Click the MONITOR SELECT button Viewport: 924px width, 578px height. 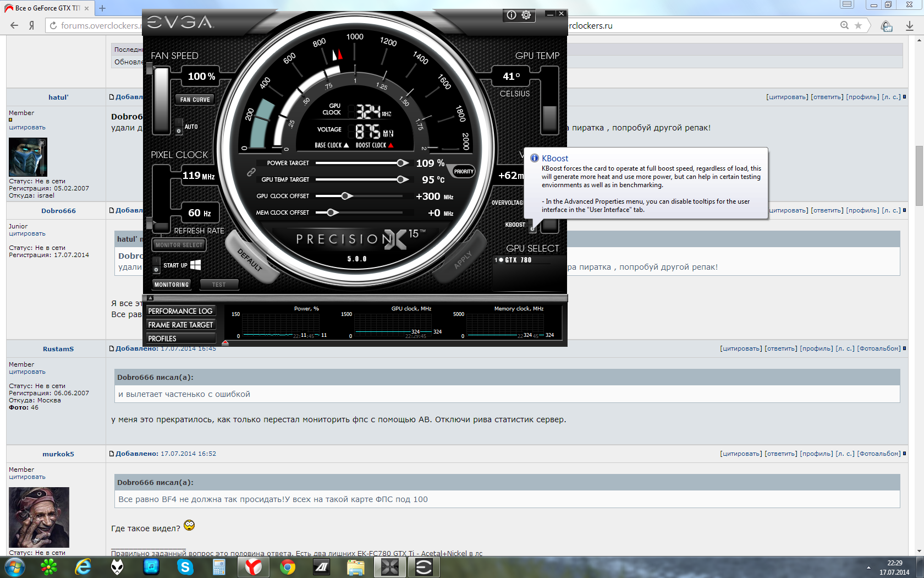pos(179,245)
